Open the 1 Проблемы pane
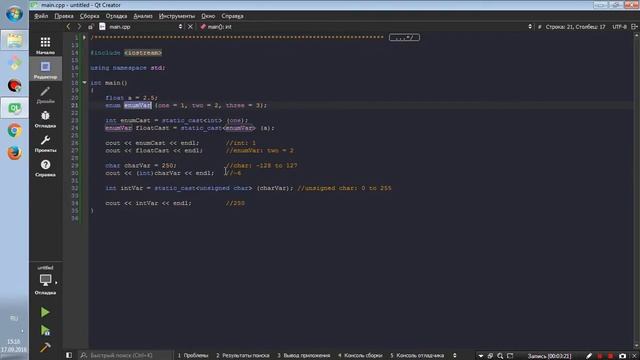The image size is (640, 360). [193, 356]
